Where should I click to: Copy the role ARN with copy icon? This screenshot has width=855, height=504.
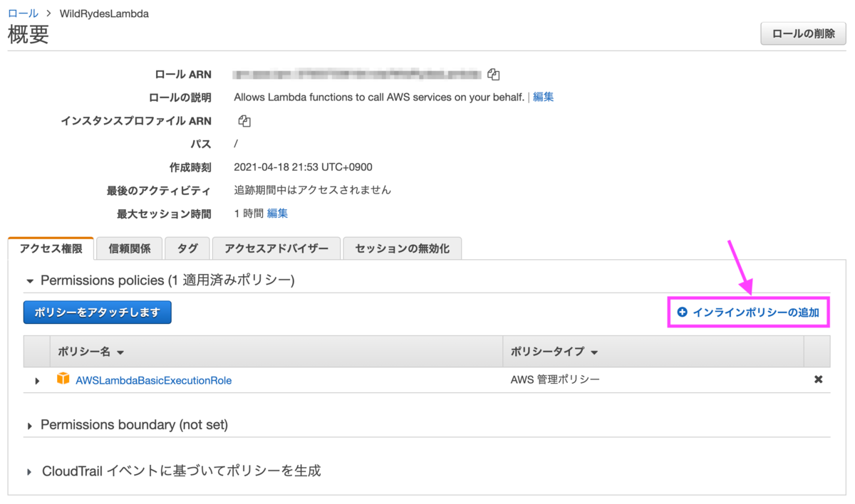(494, 74)
